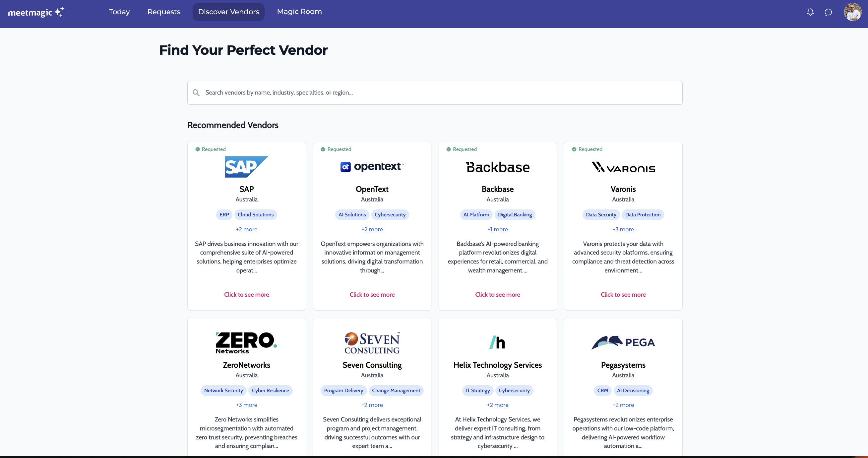The height and width of the screenshot is (458, 868).
Task: Expand Backbase's +1 more tags
Action: tap(497, 229)
